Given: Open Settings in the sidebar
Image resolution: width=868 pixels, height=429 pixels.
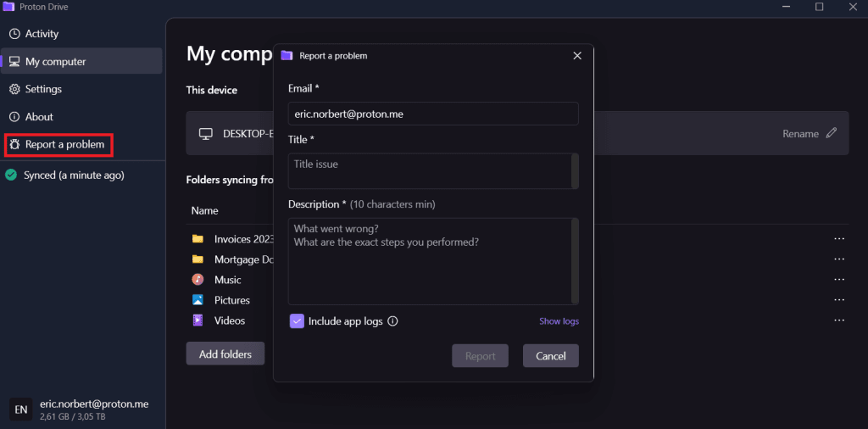Looking at the screenshot, I should pyautogui.click(x=82, y=89).
